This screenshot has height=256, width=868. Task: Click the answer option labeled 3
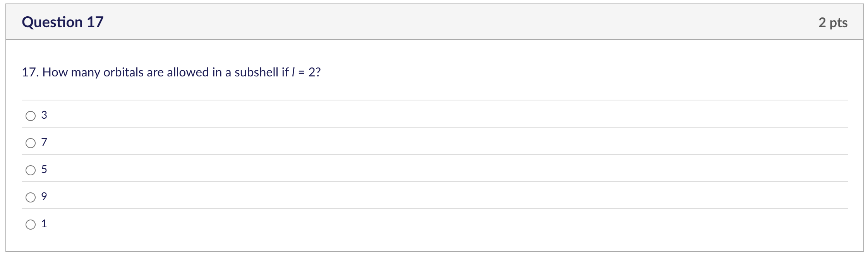click(44, 115)
